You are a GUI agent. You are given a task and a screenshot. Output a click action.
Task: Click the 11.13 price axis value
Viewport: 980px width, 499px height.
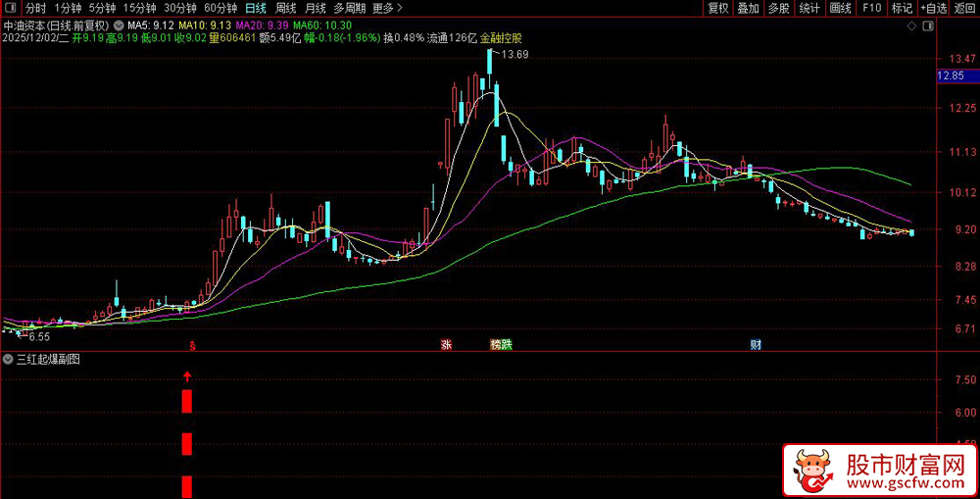click(x=963, y=152)
